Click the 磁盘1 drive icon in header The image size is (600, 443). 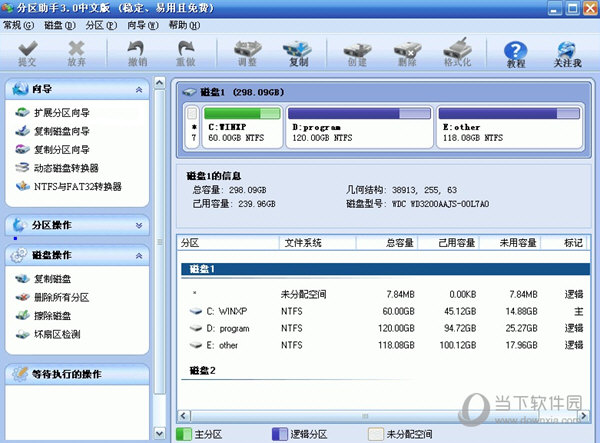pyautogui.click(x=189, y=92)
